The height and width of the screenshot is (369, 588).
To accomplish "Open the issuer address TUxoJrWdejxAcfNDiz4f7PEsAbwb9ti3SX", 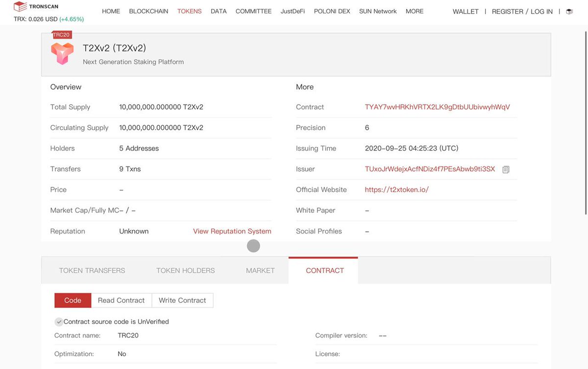I will click(x=430, y=169).
